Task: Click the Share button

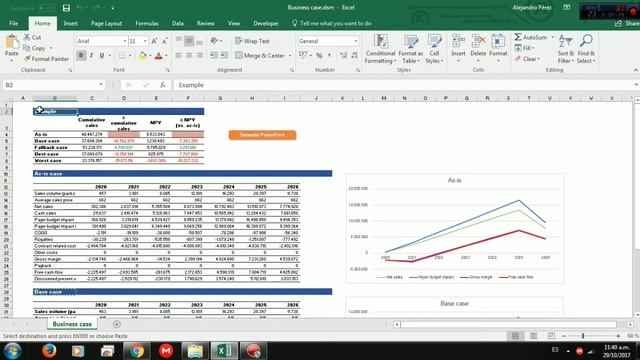Action: [x=628, y=23]
